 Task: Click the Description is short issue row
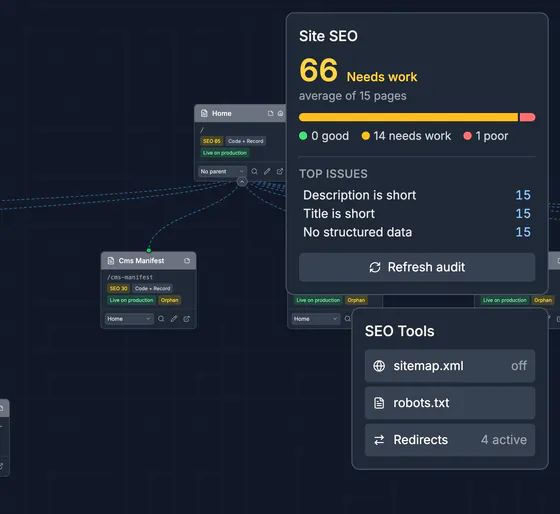coord(417,195)
